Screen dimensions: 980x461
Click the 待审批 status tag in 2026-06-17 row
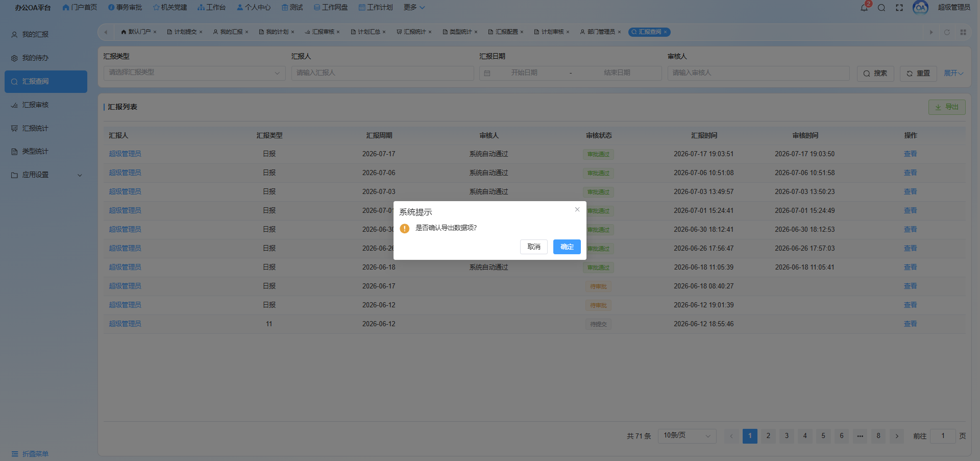tap(598, 286)
